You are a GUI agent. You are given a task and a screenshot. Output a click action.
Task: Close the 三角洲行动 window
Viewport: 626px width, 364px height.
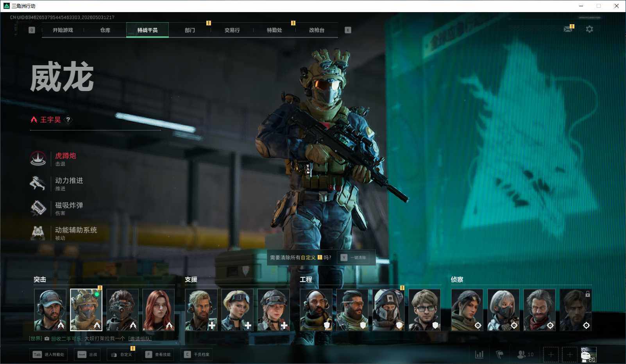coord(617,6)
